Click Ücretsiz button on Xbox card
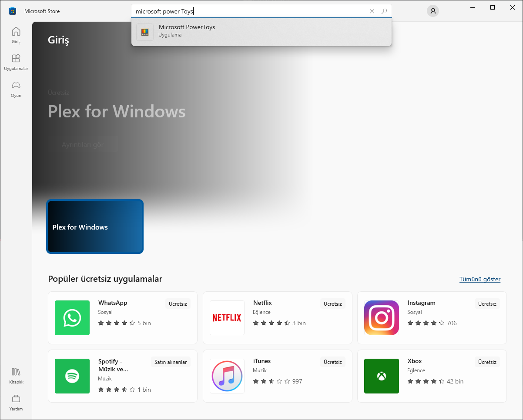This screenshot has height=420, width=523. point(487,362)
